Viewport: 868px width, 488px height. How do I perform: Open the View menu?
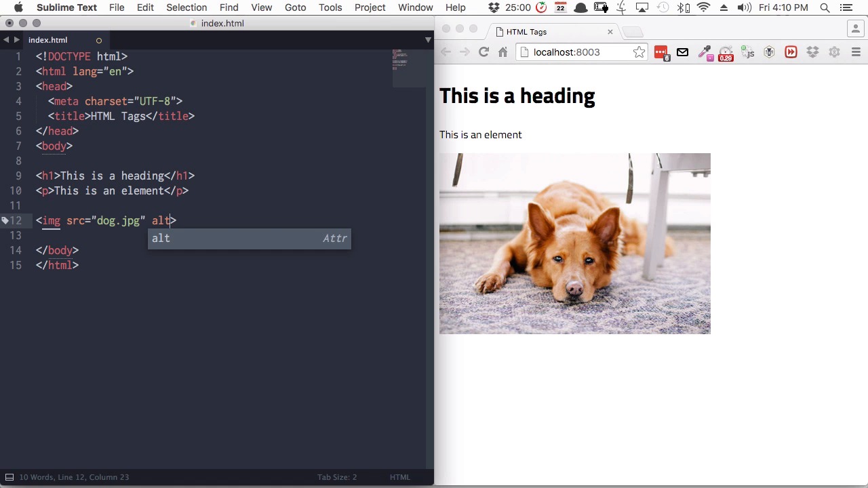(x=261, y=7)
